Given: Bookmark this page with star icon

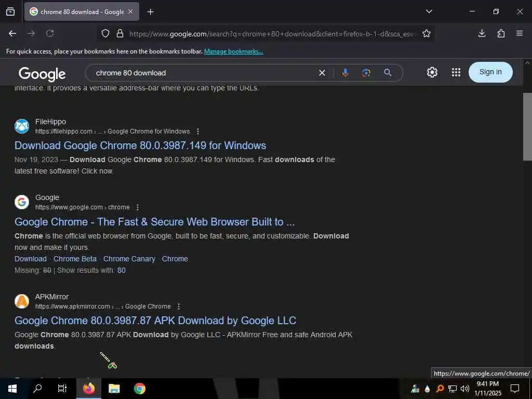Looking at the screenshot, I should click(x=427, y=34).
